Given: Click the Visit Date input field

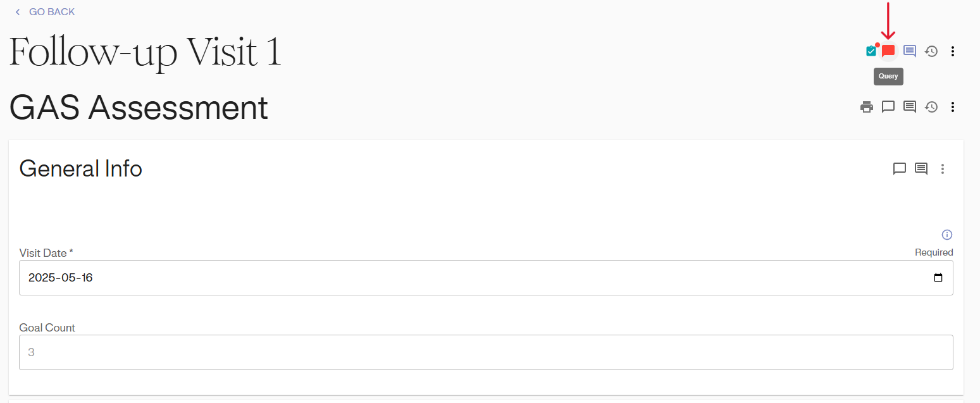Looking at the screenshot, I should point(443,278).
